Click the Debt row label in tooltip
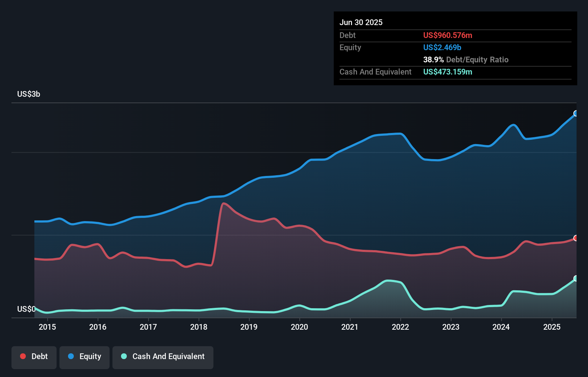 tap(347, 35)
